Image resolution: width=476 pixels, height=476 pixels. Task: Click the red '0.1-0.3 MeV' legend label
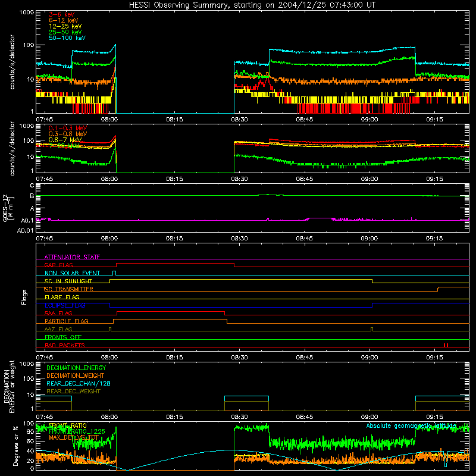68,128
